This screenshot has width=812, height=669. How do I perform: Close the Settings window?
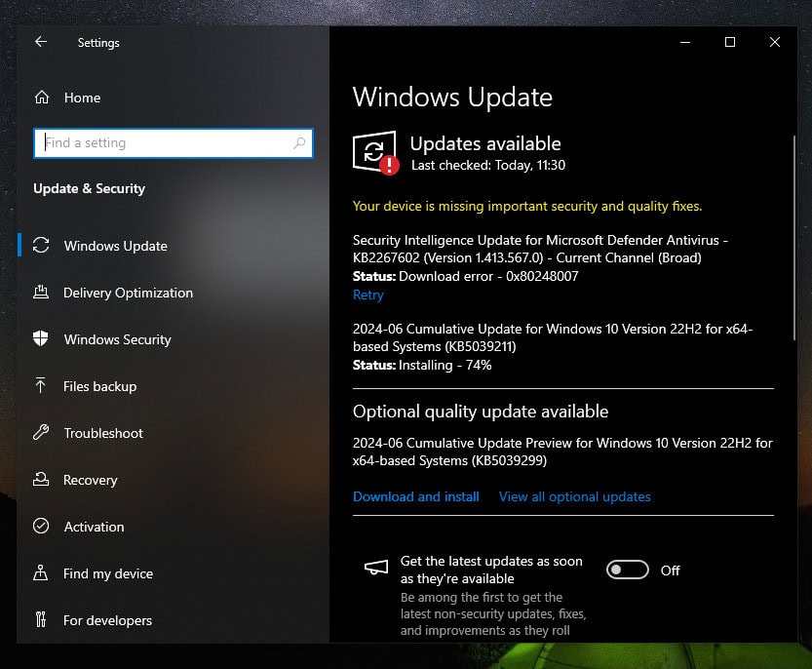coord(775,42)
